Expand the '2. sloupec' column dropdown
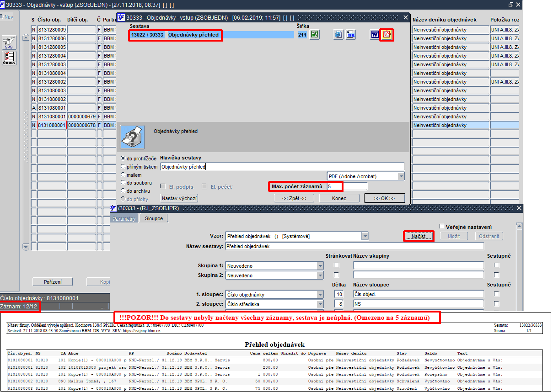This screenshot has height=392, width=553. [x=320, y=304]
